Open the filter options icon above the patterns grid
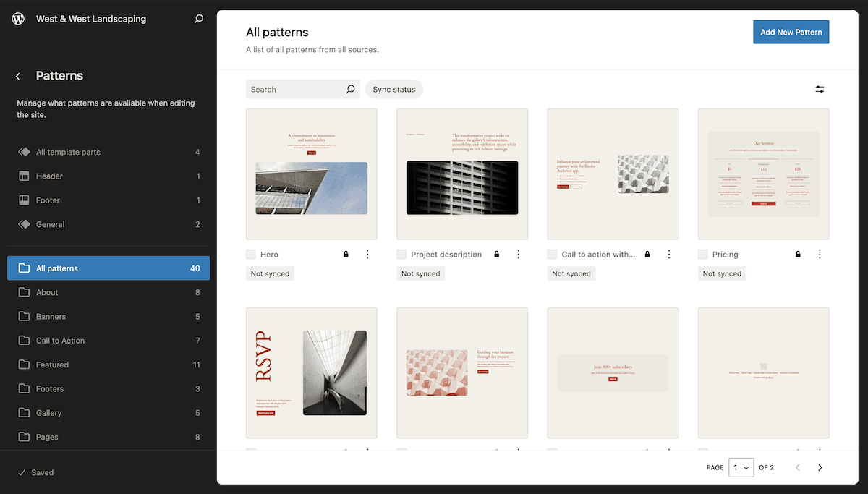This screenshot has width=868, height=494. tap(820, 89)
